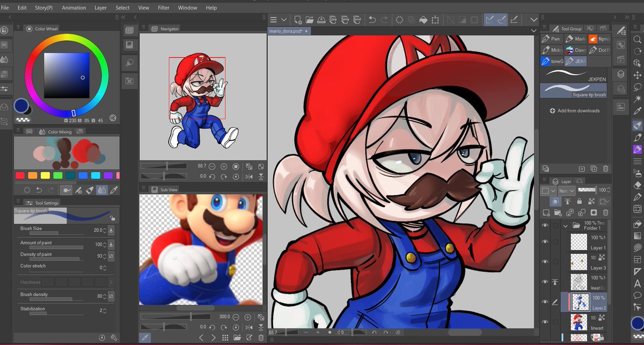Viewport: 644px width, 345px height.
Task: Click the Fill bucket icon in the command bar
Action: [423, 20]
